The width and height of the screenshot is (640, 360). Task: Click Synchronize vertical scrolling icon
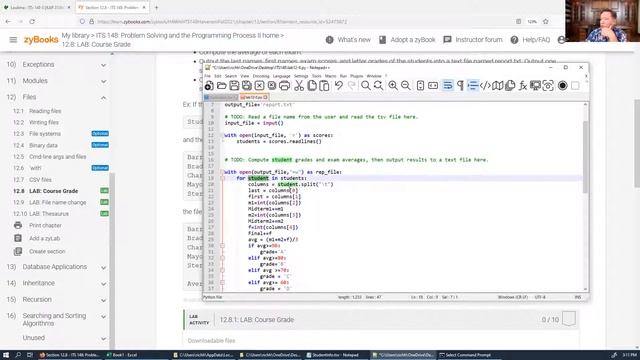tap(420, 85)
